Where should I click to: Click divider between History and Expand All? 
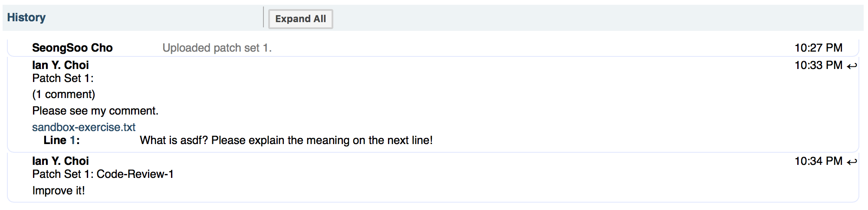263,17
